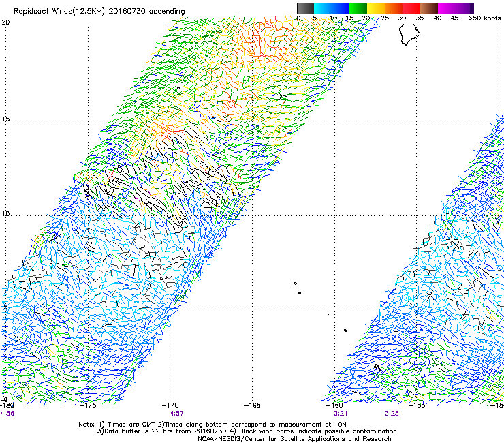Click the purple pass time '3:21'
Image resolution: width=504 pixels, height=443 pixels.
(341, 414)
